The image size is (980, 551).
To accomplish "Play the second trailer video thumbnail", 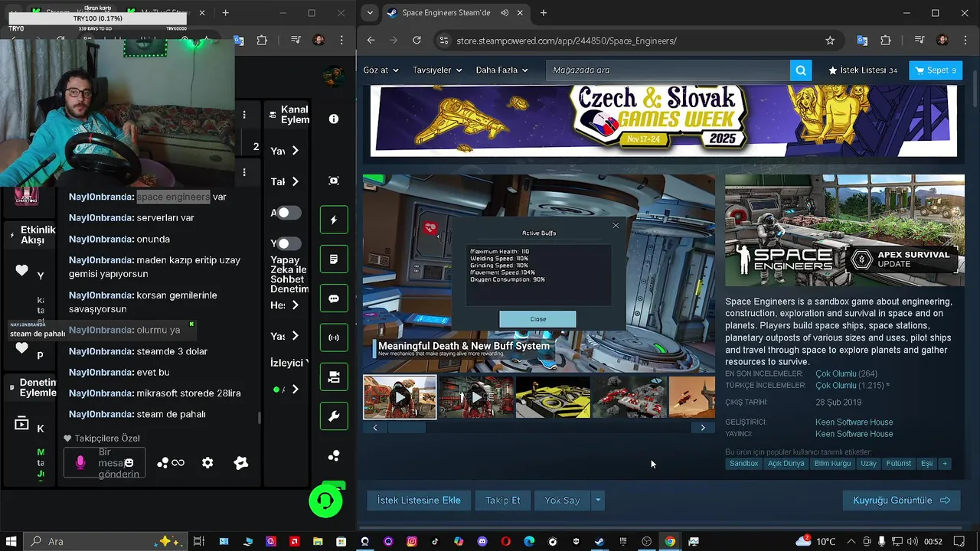I will [476, 396].
